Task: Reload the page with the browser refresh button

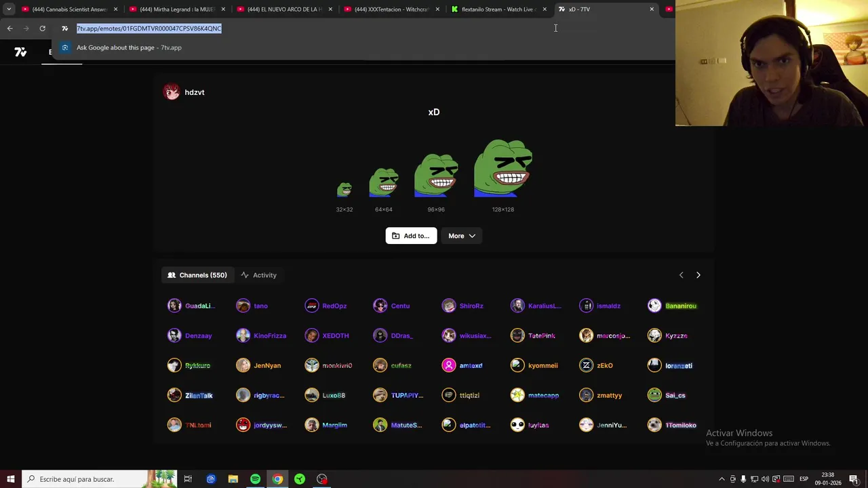Action: coord(42,28)
